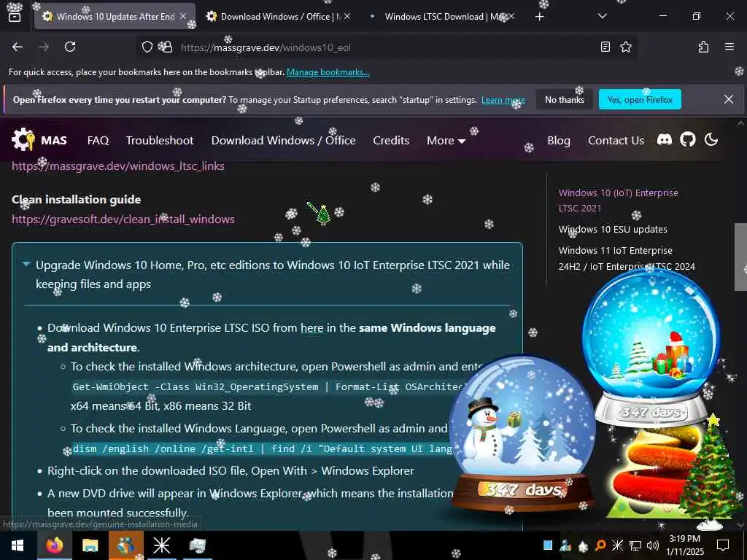Toggle reader view icon in address bar

(605, 47)
